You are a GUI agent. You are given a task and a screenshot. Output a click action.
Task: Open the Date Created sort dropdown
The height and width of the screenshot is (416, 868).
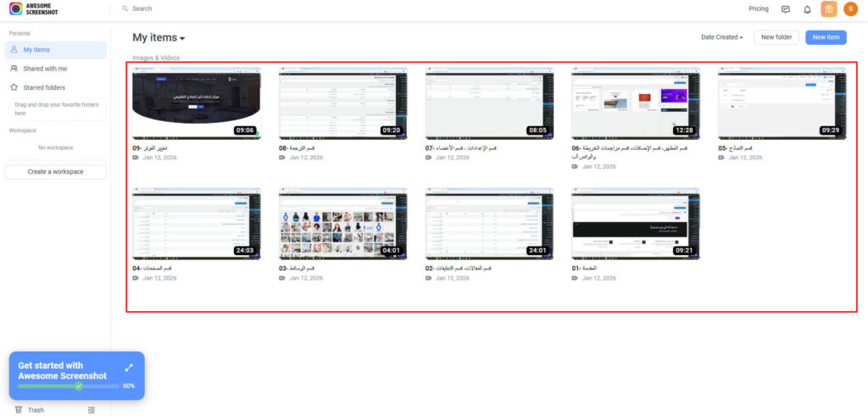click(722, 37)
